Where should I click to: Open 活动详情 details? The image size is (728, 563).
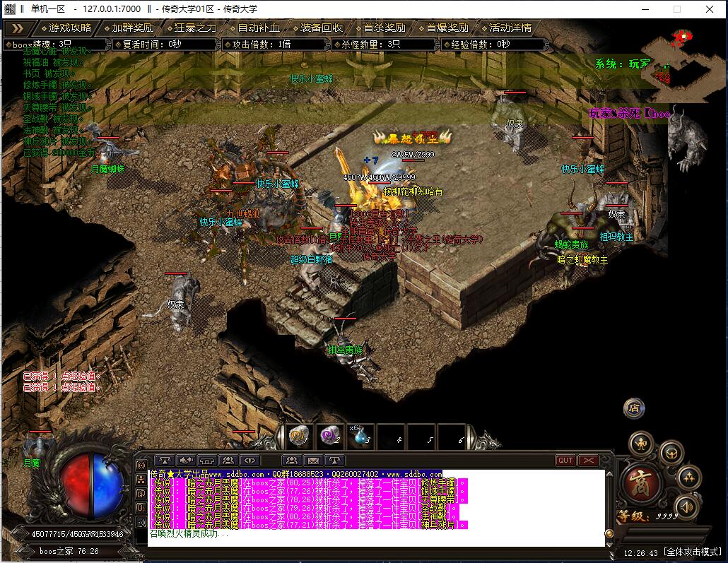point(507,28)
